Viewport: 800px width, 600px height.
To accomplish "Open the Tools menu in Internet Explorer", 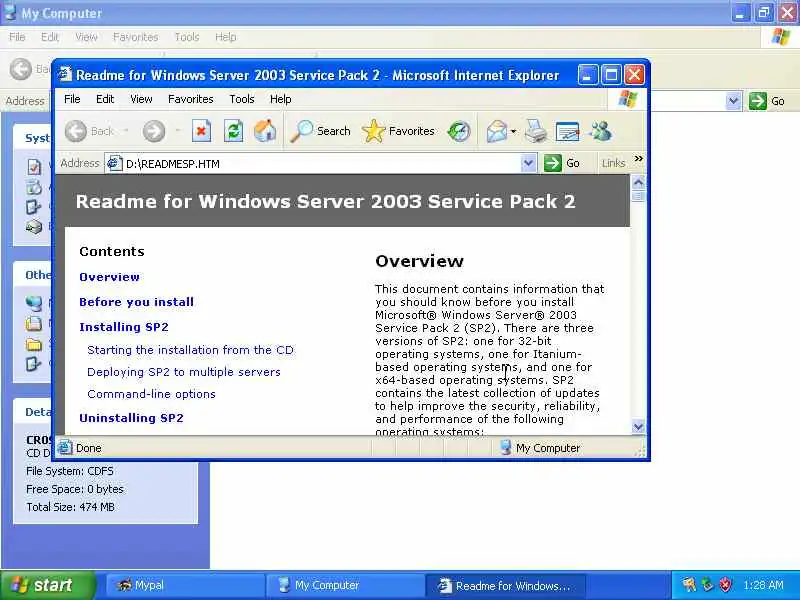I will pyautogui.click(x=242, y=99).
